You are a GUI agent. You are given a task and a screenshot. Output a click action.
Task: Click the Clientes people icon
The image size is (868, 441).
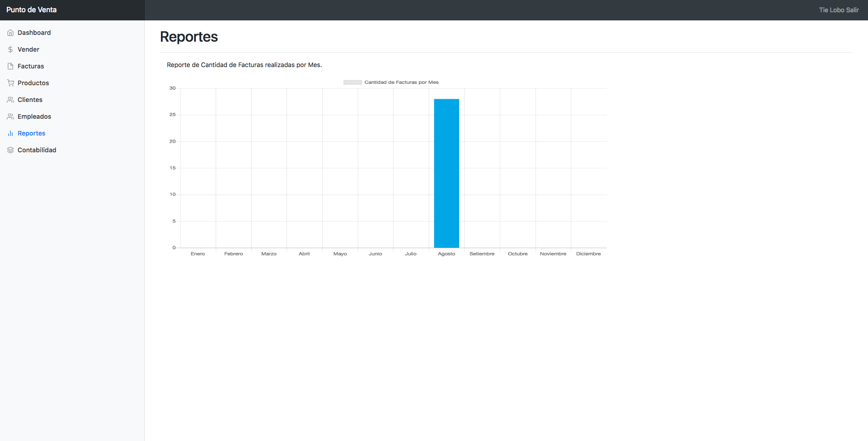tap(10, 100)
